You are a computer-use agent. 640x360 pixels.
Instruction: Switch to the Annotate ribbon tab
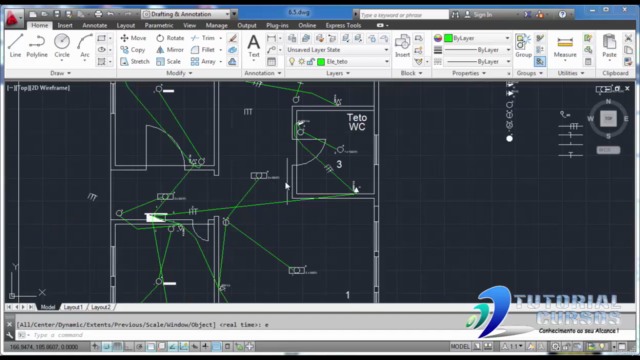95,25
